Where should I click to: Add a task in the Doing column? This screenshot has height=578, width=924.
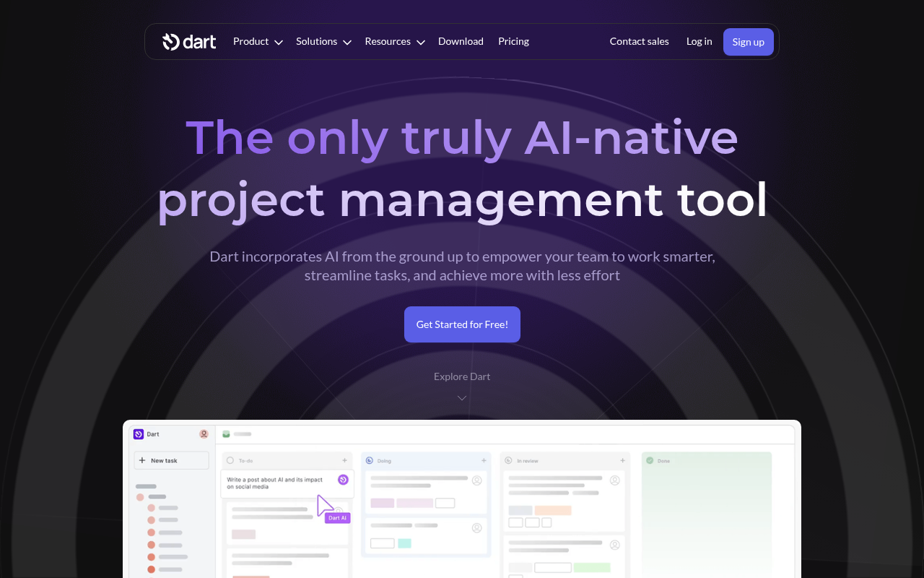[484, 460]
